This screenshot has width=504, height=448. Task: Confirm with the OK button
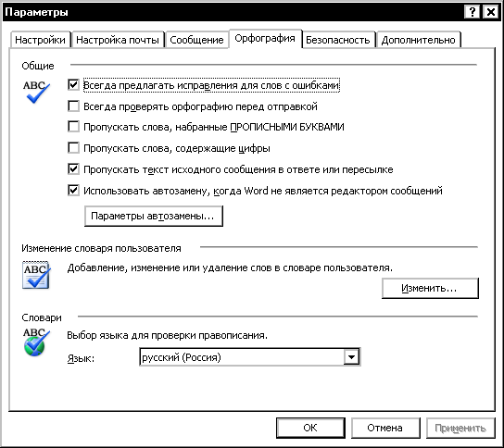[x=310, y=428]
